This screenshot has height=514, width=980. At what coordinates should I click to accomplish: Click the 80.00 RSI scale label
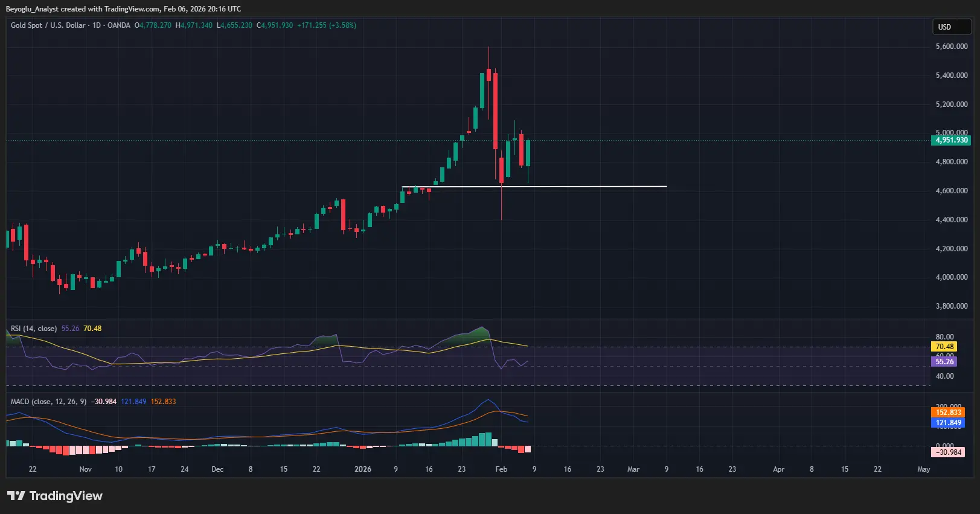tap(945, 337)
